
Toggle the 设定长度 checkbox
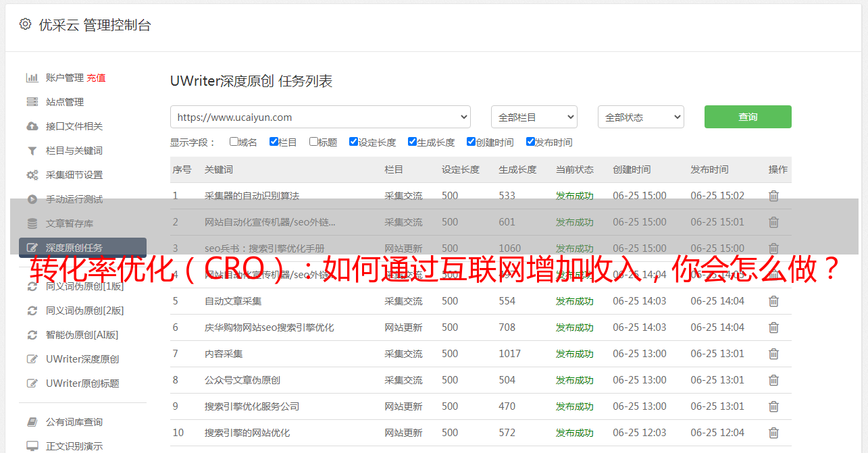coord(353,142)
